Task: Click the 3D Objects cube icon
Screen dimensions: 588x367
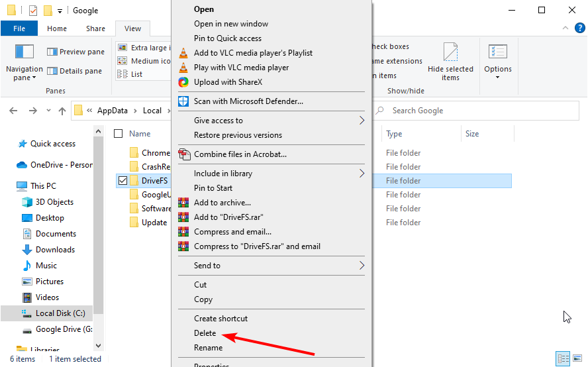Action: [x=27, y=202]
